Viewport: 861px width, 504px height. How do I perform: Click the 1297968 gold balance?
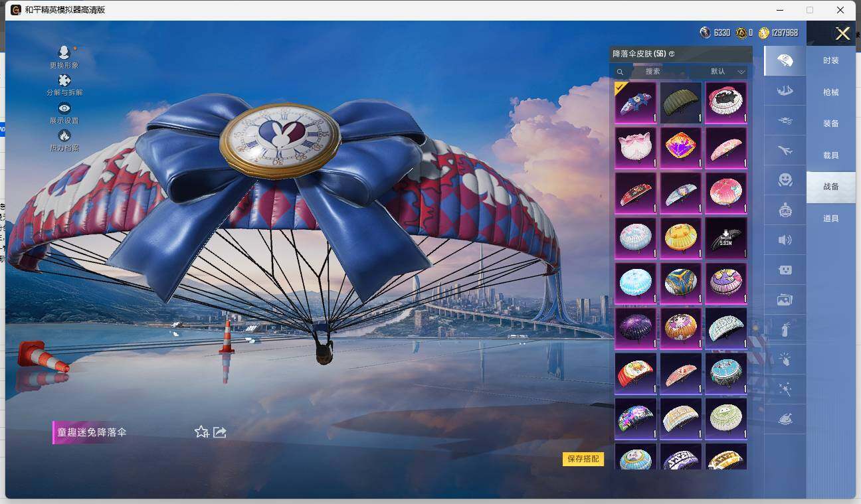coord(785,33)
